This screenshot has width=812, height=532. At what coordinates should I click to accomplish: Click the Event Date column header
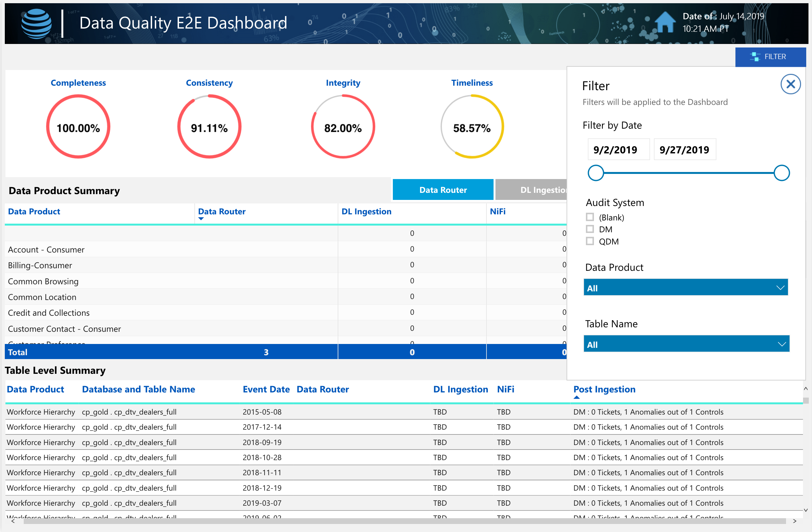[x=266, y=389]
